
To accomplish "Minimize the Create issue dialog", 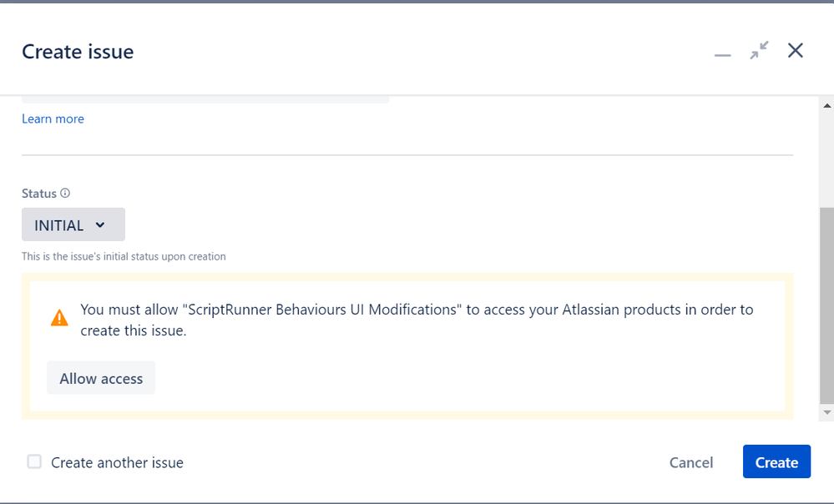I will [721, 52].
